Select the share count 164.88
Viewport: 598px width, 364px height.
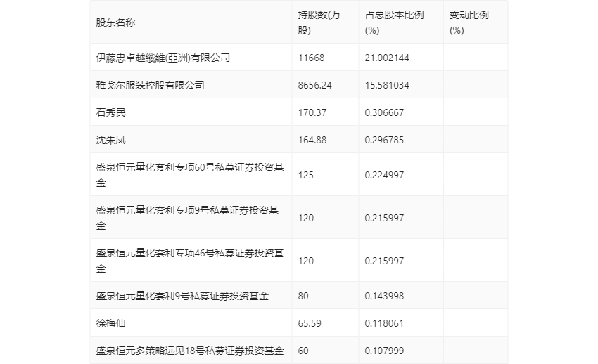[x=312, y=140]
